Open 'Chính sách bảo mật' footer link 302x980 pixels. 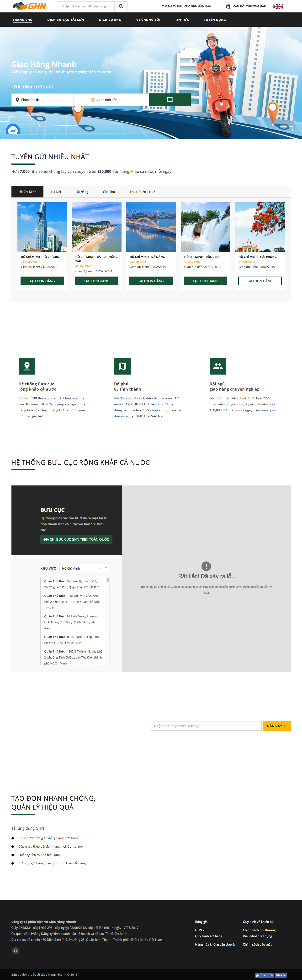[257, 944]
